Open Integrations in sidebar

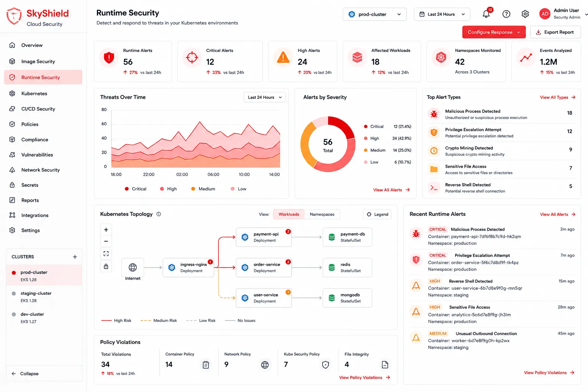43,215
